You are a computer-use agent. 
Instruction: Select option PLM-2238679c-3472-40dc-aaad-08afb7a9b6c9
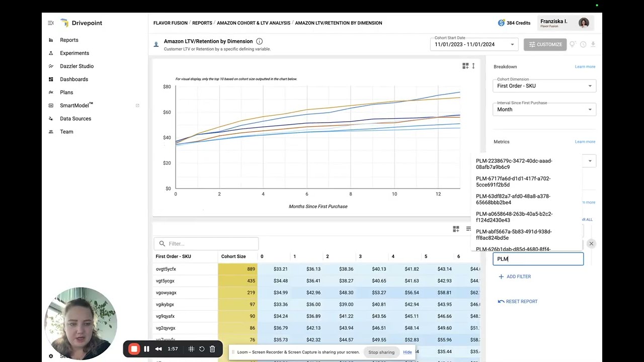[x=526, y=164]
